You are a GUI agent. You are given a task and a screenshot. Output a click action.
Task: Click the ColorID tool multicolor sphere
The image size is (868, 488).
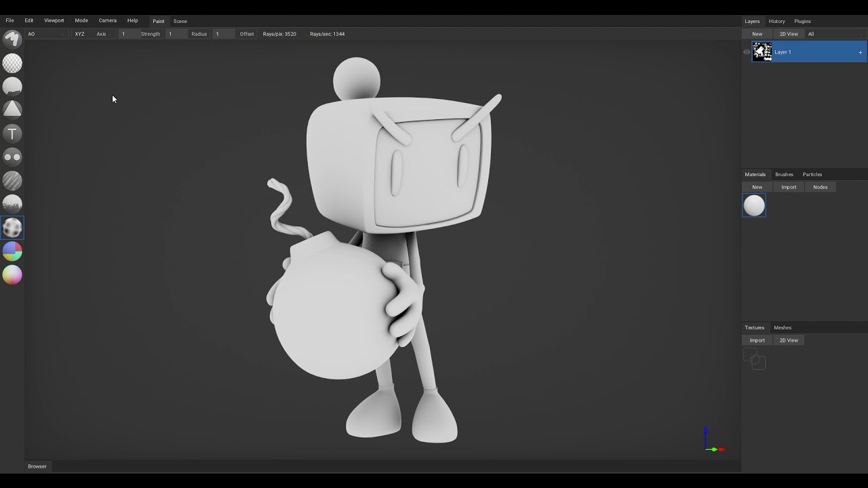pyautogui.click(x=12, y=251)
